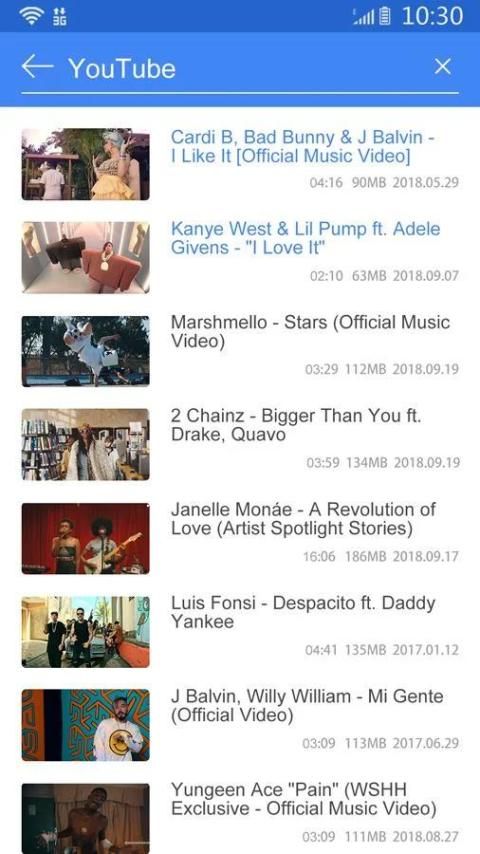Viewport: 480px width, 854px height.
Task: Open Luis Fonsi Despacito thumbnail
Action: (x=86, y=632)
